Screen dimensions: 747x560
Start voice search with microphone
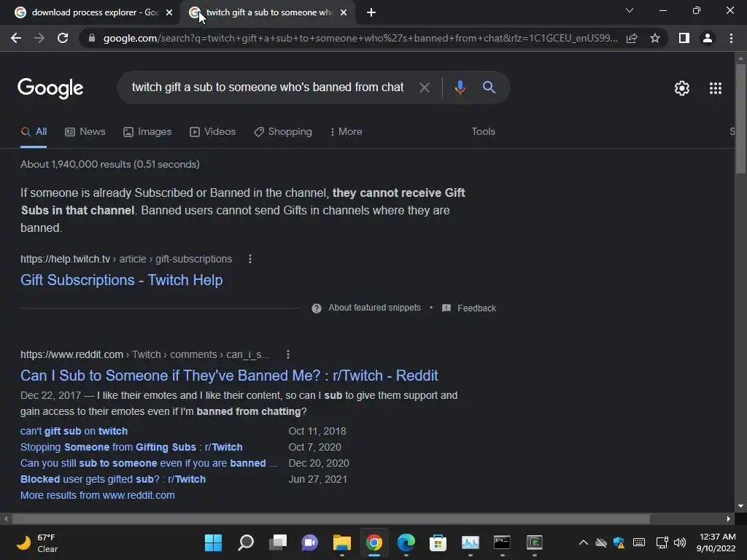click(460, 87)
